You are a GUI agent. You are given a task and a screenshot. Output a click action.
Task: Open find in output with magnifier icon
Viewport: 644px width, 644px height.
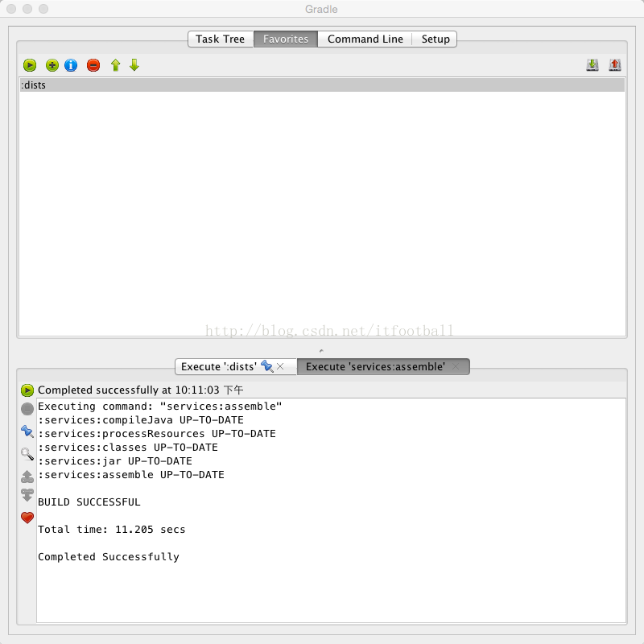click(27, 453)
